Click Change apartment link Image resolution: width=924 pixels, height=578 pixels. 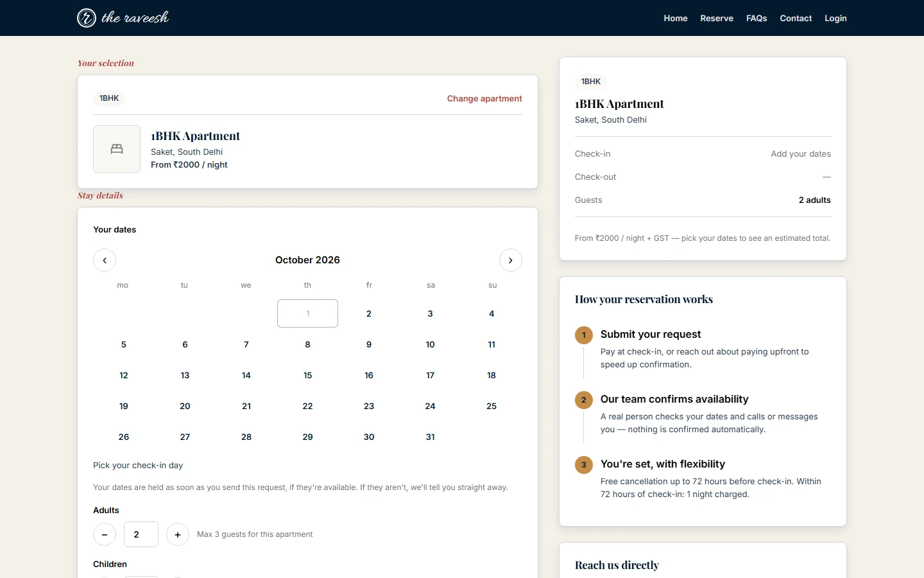pyautogui.click(x=484, y=98)
